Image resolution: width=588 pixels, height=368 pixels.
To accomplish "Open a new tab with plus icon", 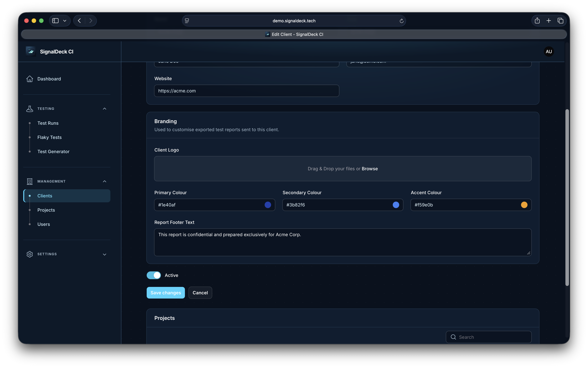I will point(549,21).
